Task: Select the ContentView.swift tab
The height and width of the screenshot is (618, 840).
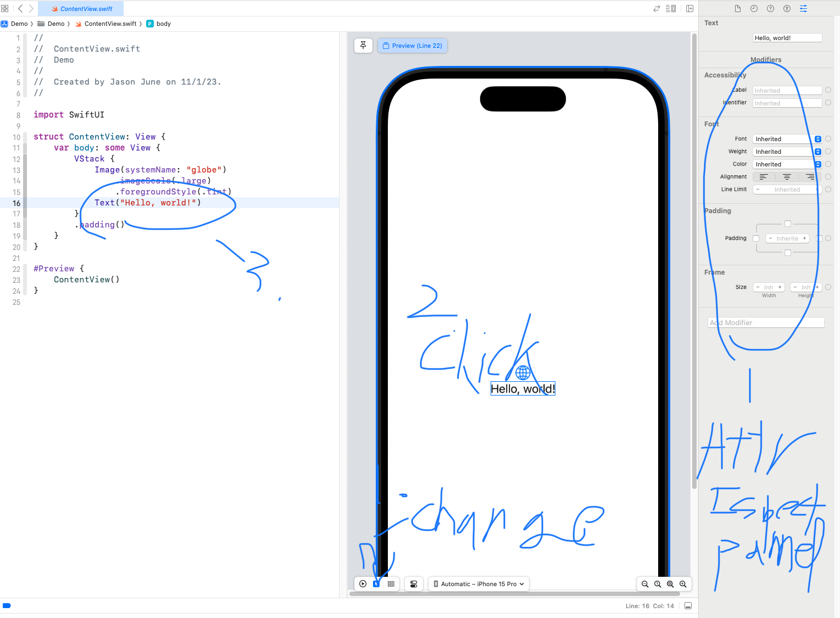Action: tap(81, 8)
